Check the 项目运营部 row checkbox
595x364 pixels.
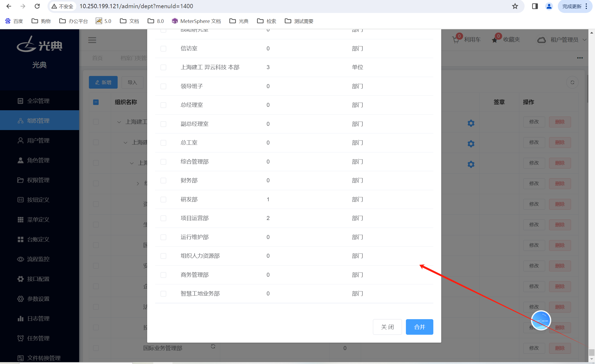(164, 218)
